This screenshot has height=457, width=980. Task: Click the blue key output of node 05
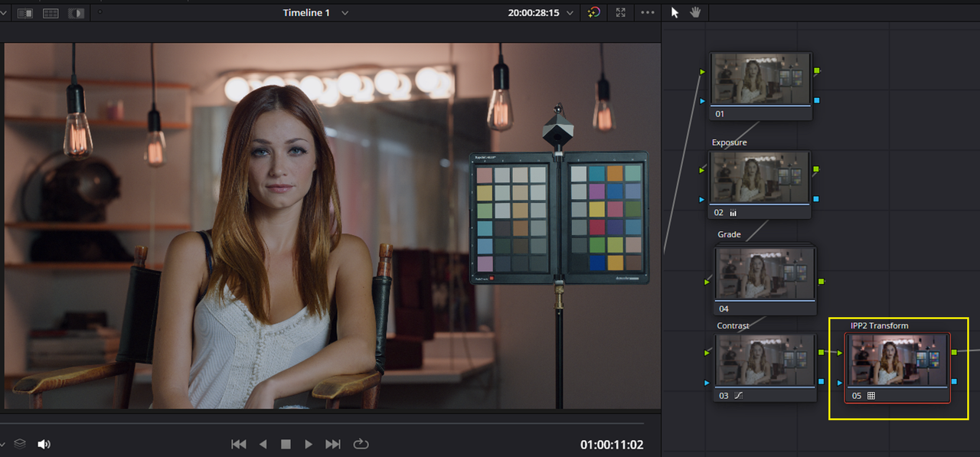[x=954, y=381]
